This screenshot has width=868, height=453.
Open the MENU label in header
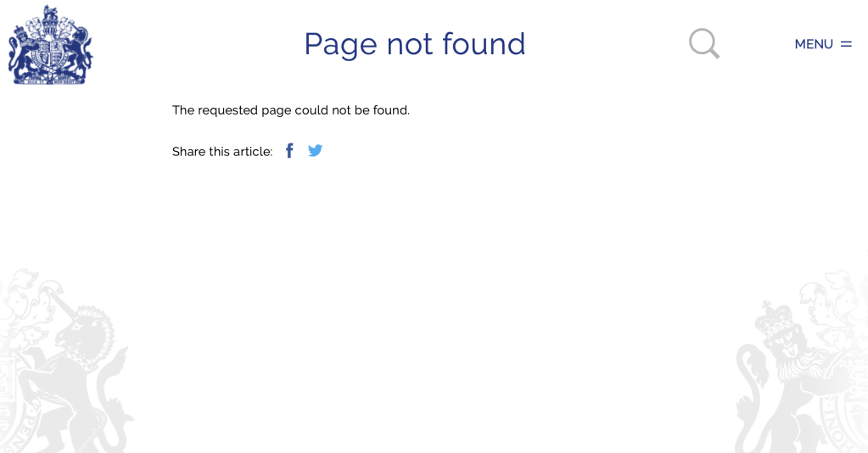coord(814,44)
